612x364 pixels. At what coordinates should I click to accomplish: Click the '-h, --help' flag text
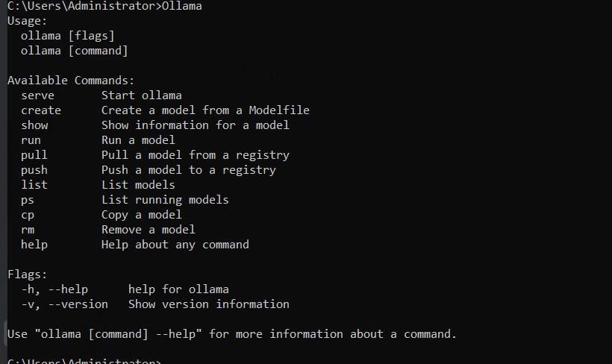(54, 289)
